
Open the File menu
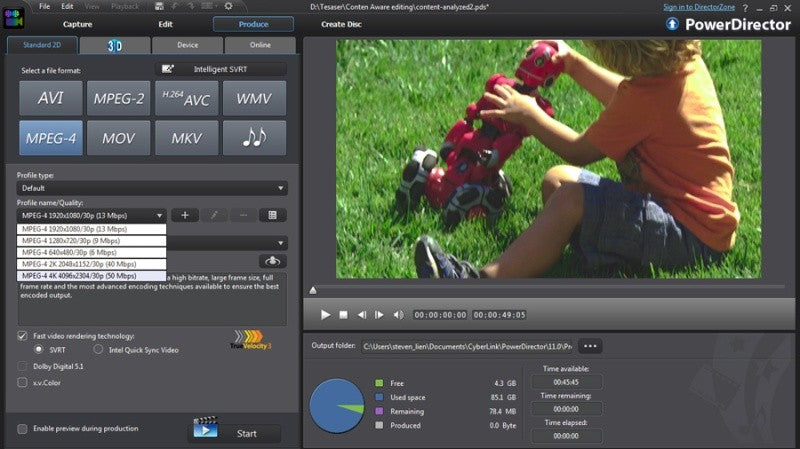click(45, 7)
